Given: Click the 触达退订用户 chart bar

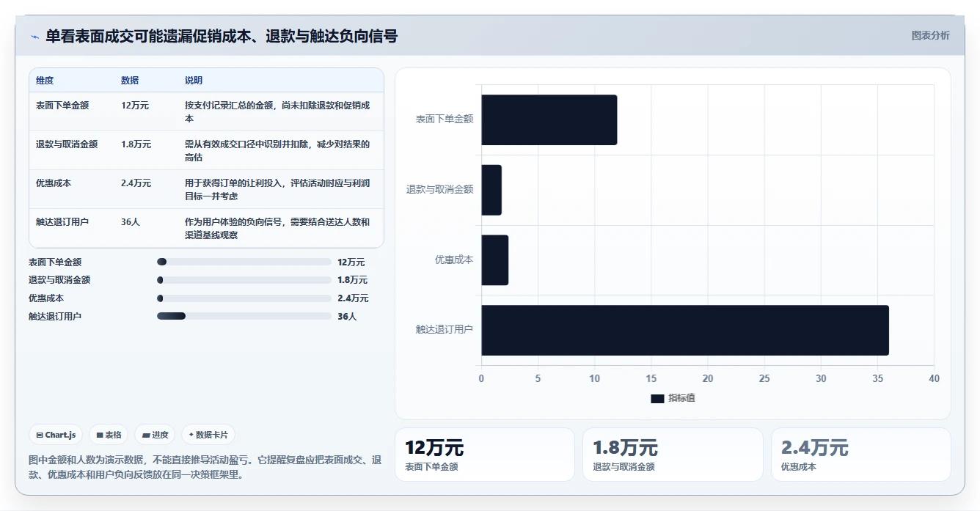Looking at the screenshot, I should [685, 330].
